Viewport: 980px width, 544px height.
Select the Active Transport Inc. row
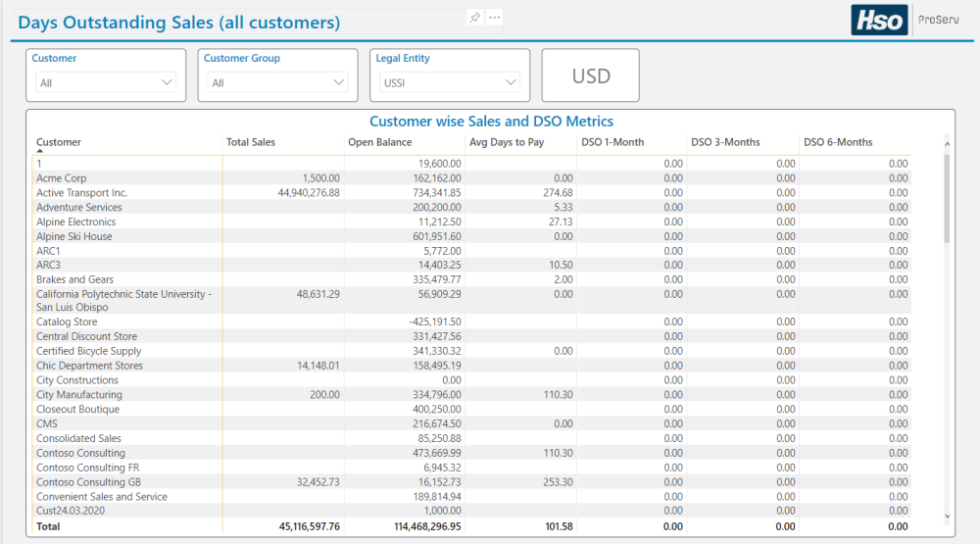pyautogui.click(x=82, y=193)
